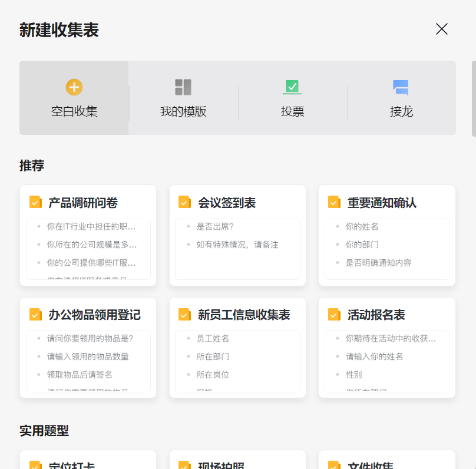
Task: Click the 员工姓名 preview item
Action: (213, 338)
